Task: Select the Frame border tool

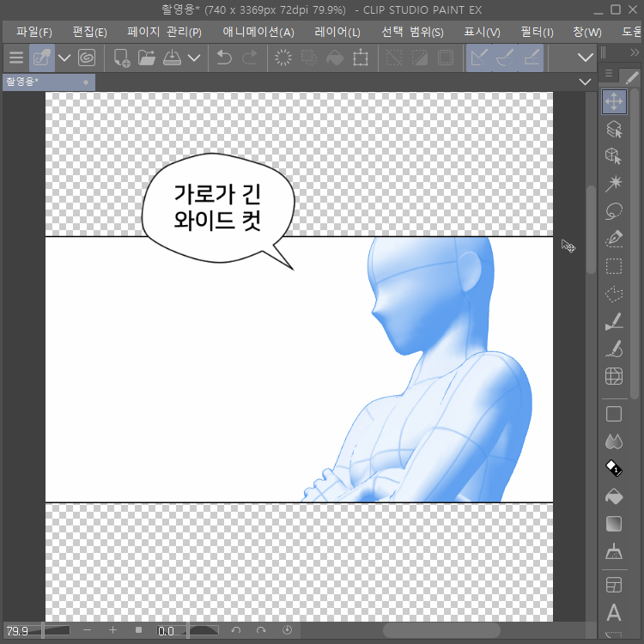Action: 614,585
